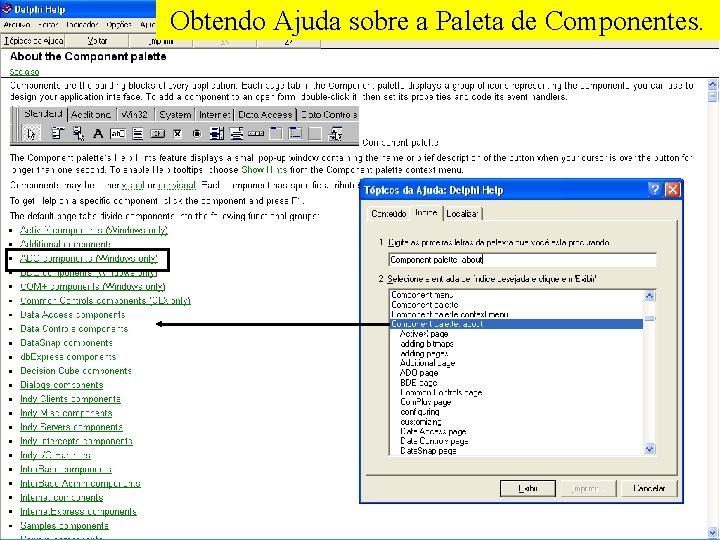Pick the RadioGroup component icon

click(295, 134)
